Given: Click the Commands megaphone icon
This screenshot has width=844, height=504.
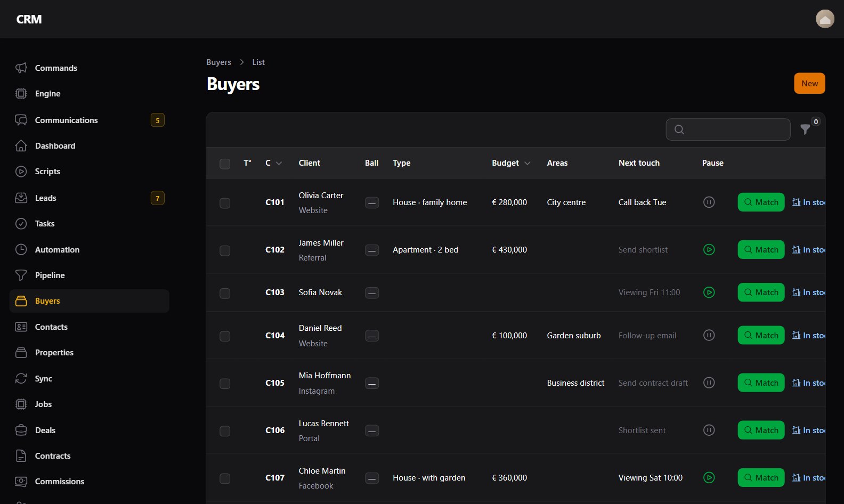Looking at the screenshot, I should click(21, 68).
